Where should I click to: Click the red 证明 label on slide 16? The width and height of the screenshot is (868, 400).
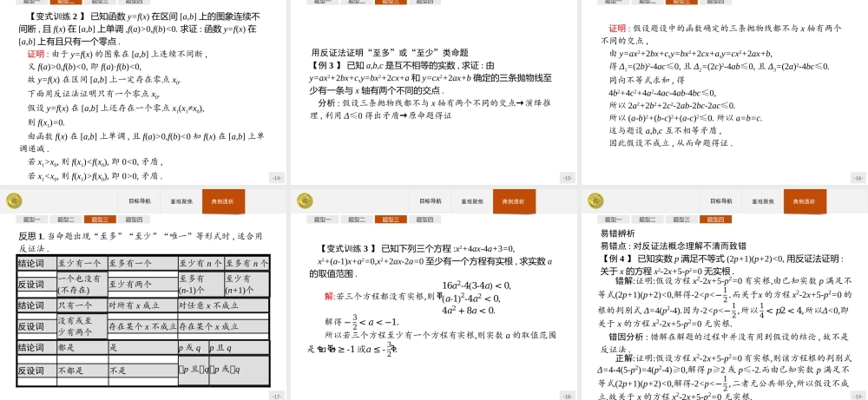[x=617, y=29]
